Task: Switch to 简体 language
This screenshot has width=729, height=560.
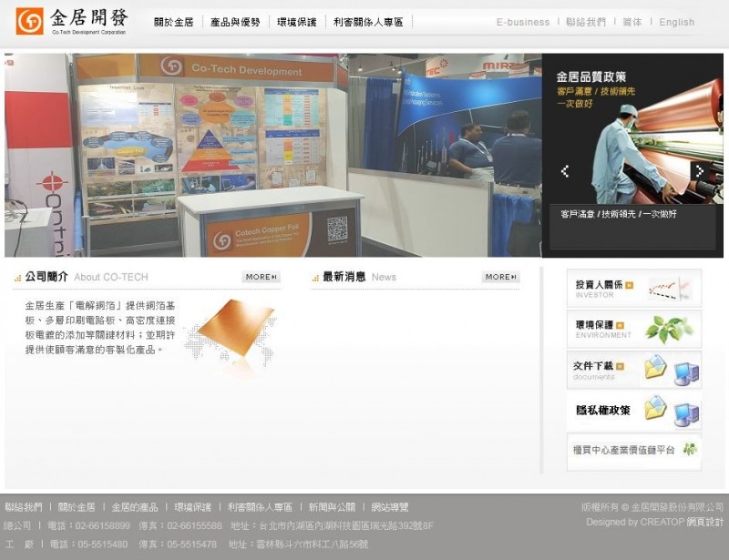Action: click(x=632, y=22)
